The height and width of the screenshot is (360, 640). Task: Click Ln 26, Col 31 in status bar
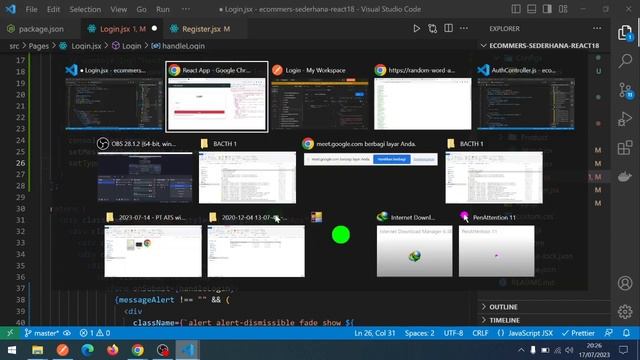(x=375, y=333)
